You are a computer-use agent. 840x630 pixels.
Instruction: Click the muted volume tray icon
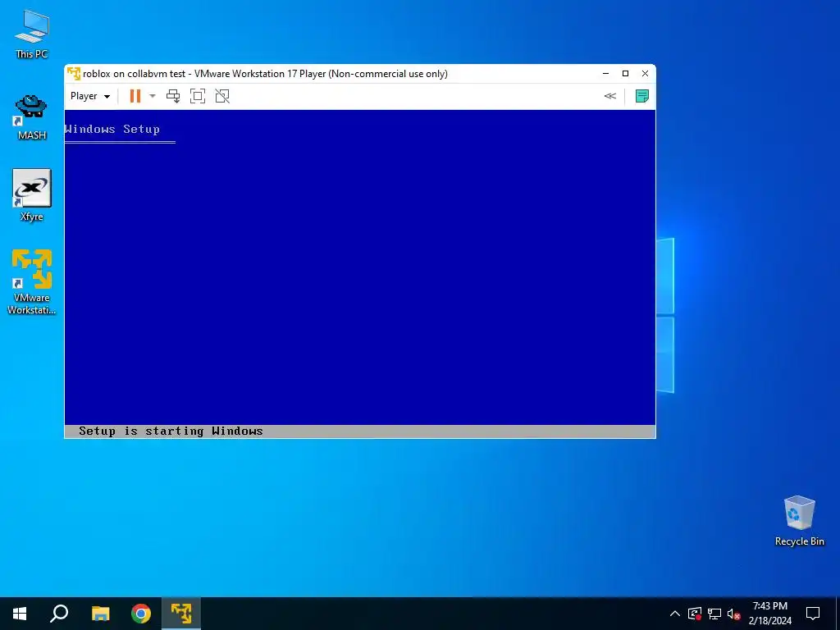tap(734, 614)
